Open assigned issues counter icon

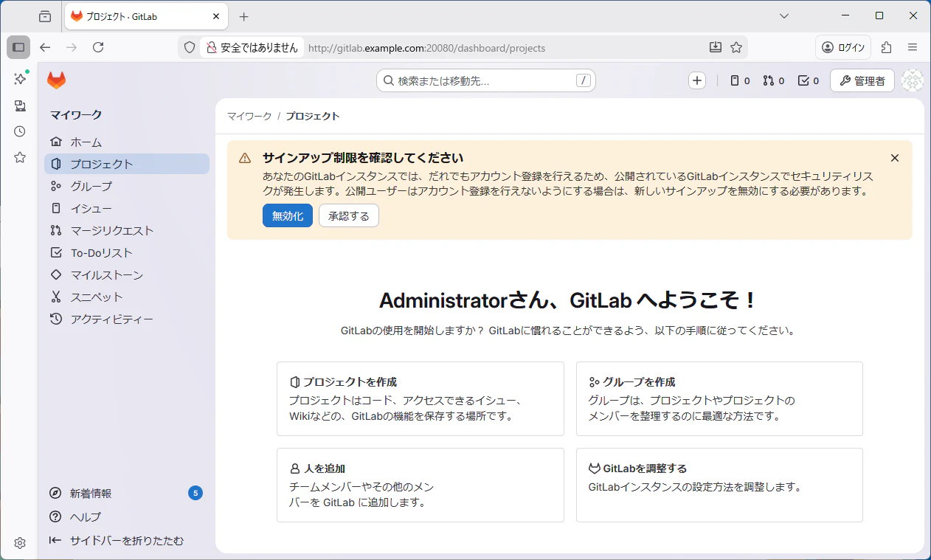coord(740,80)
